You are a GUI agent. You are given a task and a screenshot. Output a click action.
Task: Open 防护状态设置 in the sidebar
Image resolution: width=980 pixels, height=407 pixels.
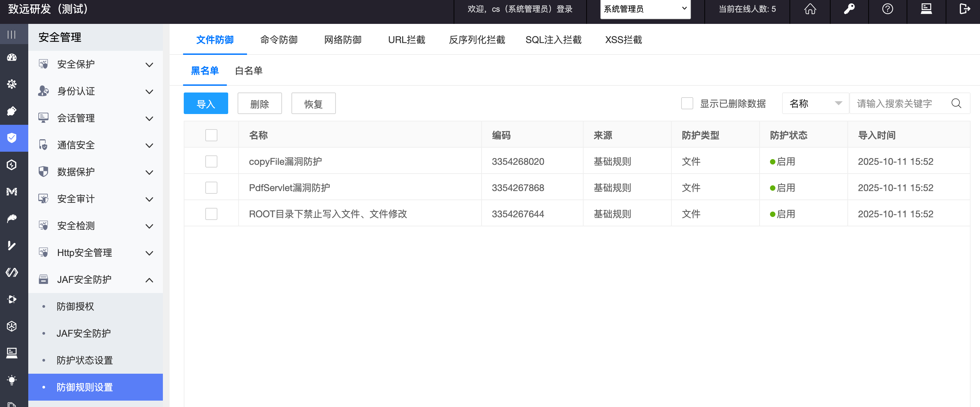(84, 360)
